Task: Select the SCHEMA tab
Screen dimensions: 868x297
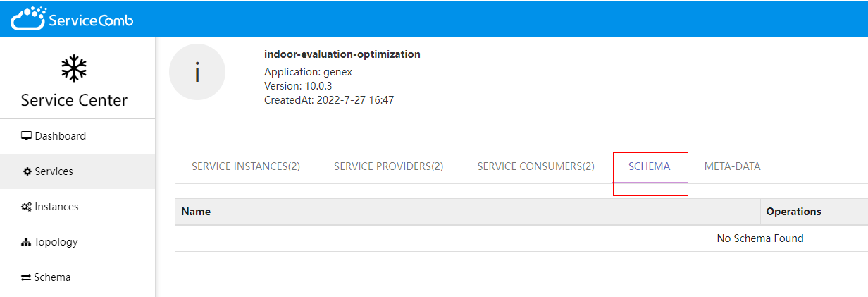Action: [x=650, y=166]
